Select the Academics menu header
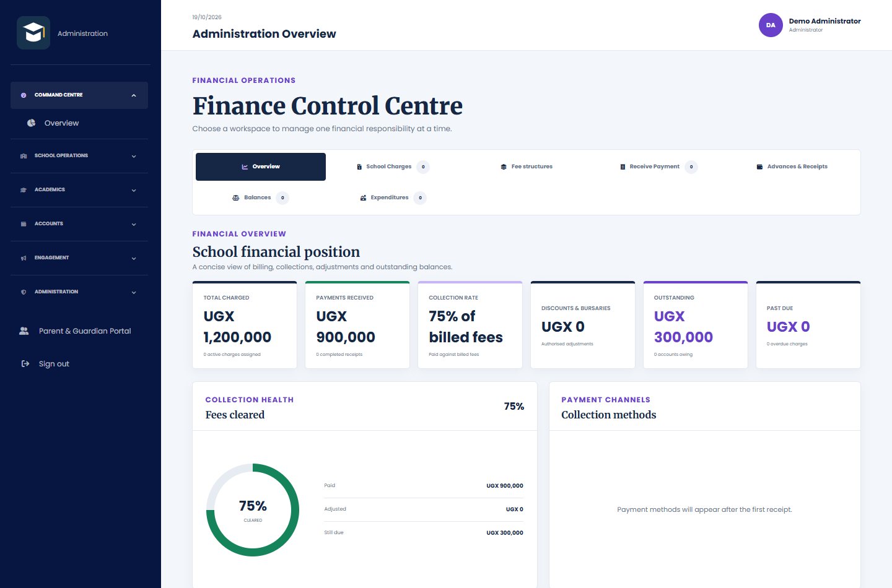Image resolution: width=892 pixels, height=588 pixels. tap(79, 190)
